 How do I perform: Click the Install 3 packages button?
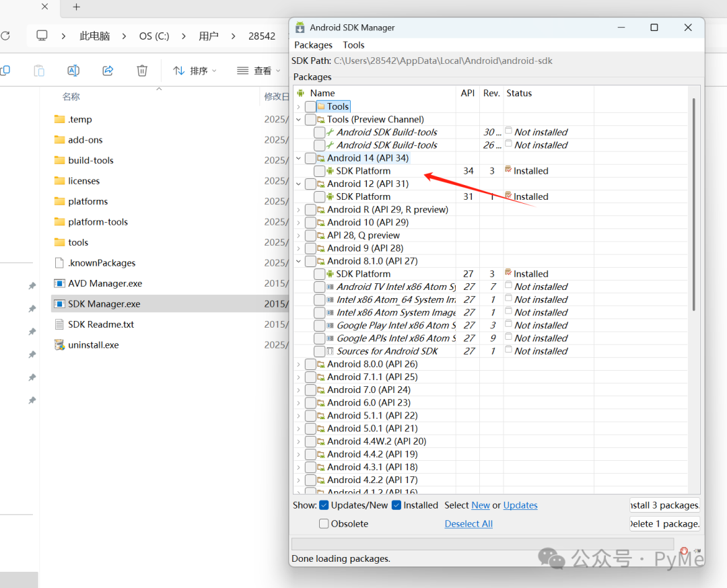[x=664, y=505]
